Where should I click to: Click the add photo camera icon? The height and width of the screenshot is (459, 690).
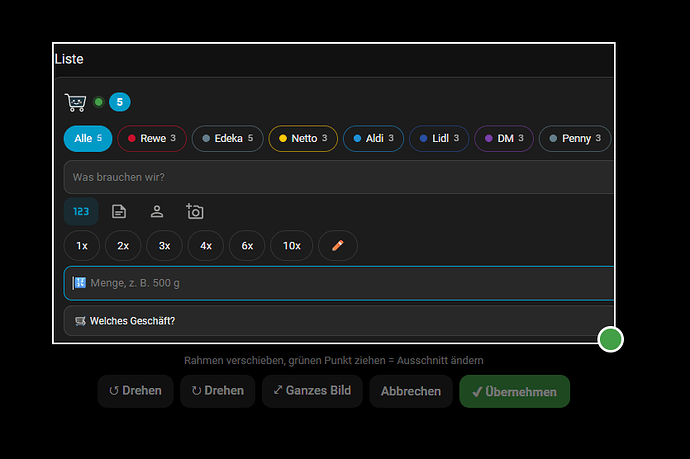[195, 211]
